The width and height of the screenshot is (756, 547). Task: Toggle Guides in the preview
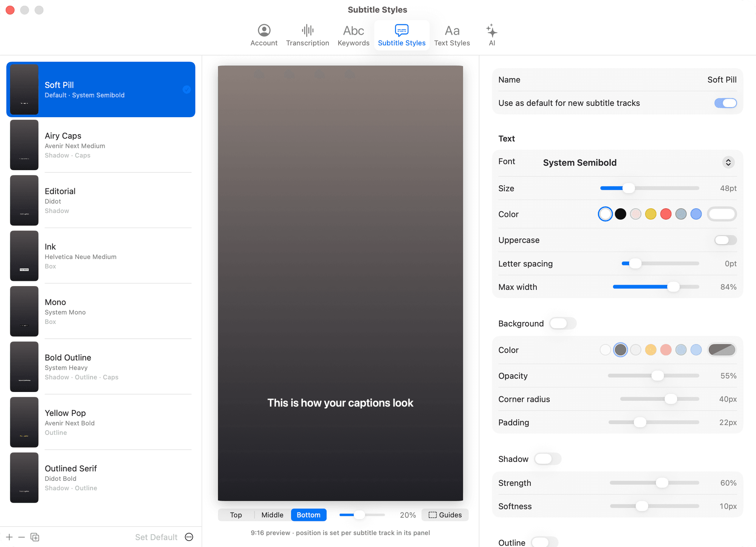coord(445,515)
